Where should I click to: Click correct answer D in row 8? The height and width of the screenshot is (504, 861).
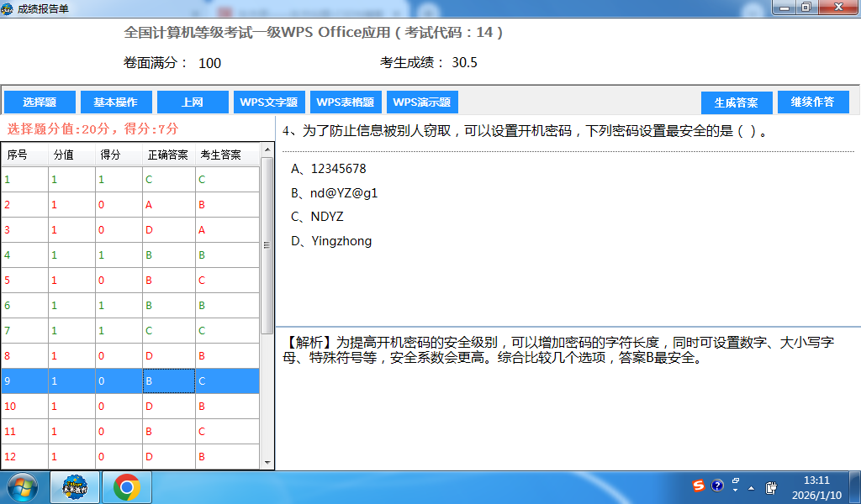click(x=169, y=356)
